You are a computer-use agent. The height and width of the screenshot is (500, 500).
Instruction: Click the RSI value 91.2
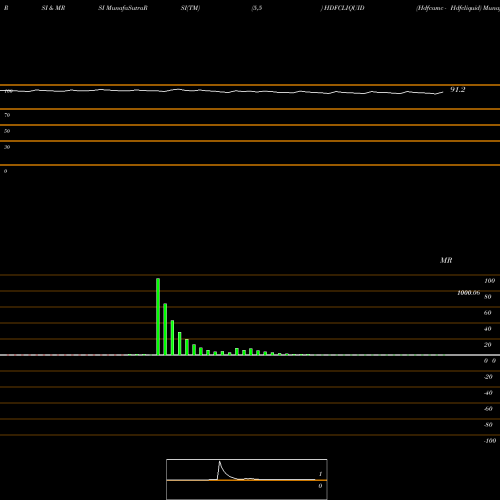pos(458,89)
